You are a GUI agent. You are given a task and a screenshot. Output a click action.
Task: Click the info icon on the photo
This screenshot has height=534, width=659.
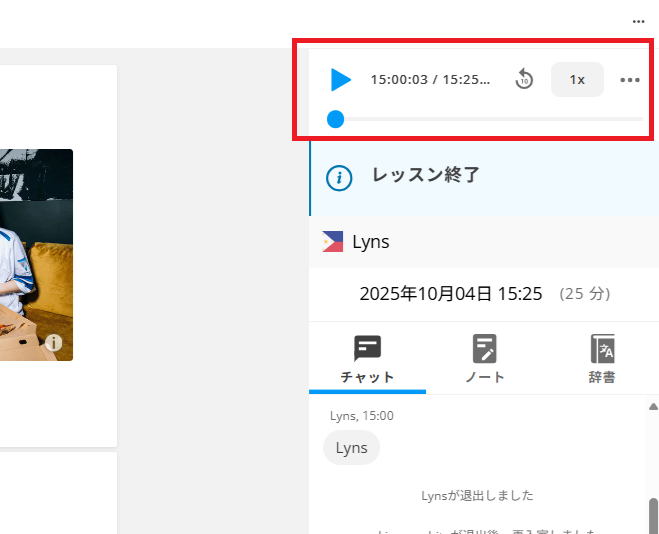point(54,343)
